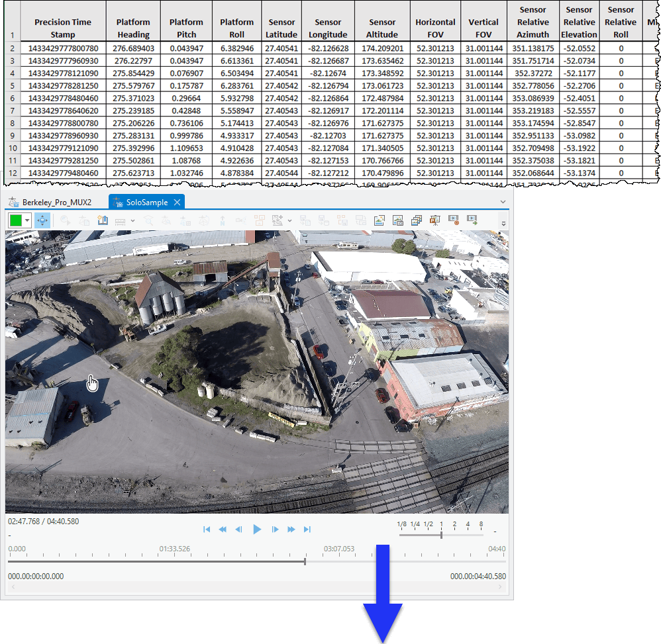This screenshot has width=661, height=644.
Task: Expand the toolbar overflow chevron
Action: (x=503, y=223)
